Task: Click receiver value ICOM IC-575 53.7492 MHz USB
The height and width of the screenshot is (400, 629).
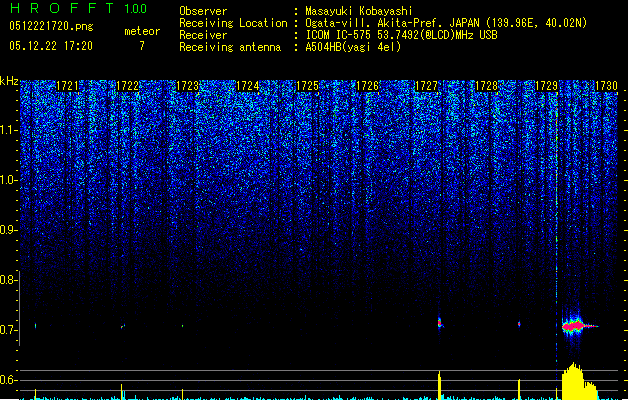Action: (x=402, y=35)
